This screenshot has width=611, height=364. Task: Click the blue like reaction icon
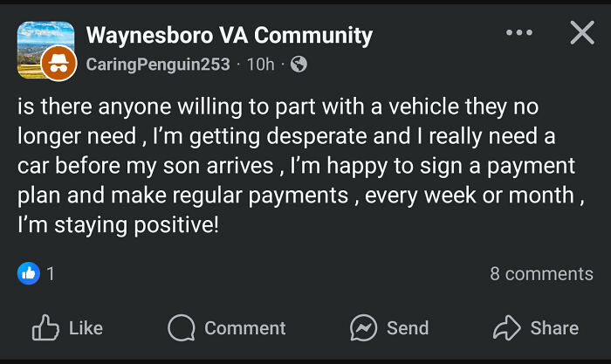(x=29, y=273)
